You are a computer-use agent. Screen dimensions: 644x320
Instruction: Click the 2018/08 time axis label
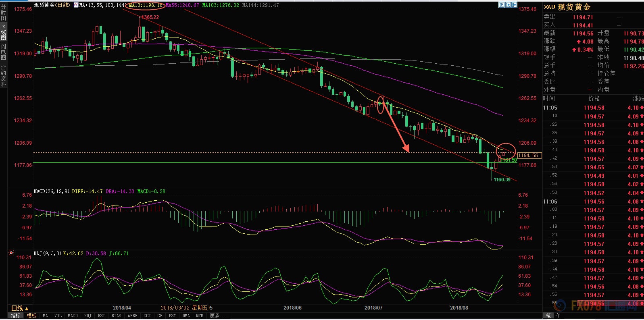point(459,308)
